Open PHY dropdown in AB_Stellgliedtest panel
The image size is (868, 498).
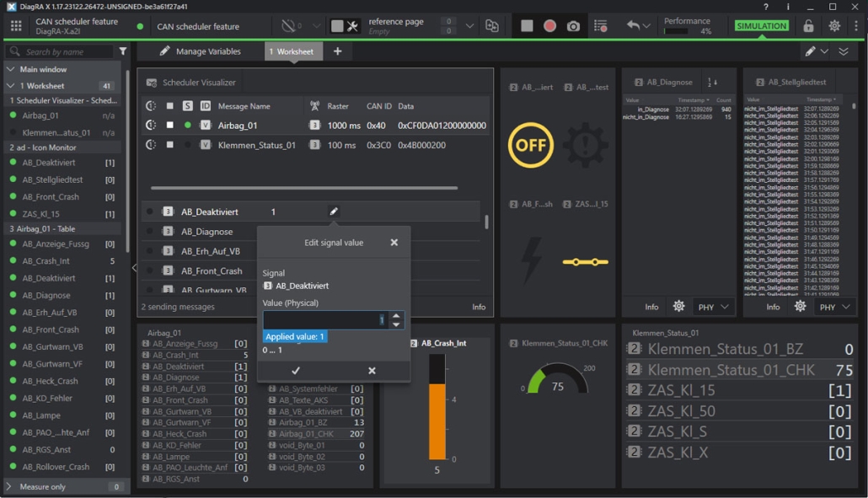point(835,307)
